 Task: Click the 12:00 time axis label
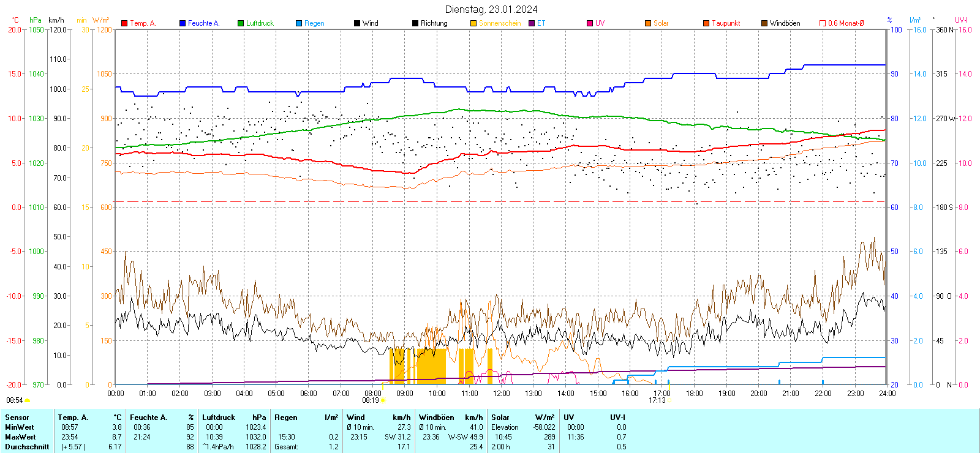tap(502, 394)
